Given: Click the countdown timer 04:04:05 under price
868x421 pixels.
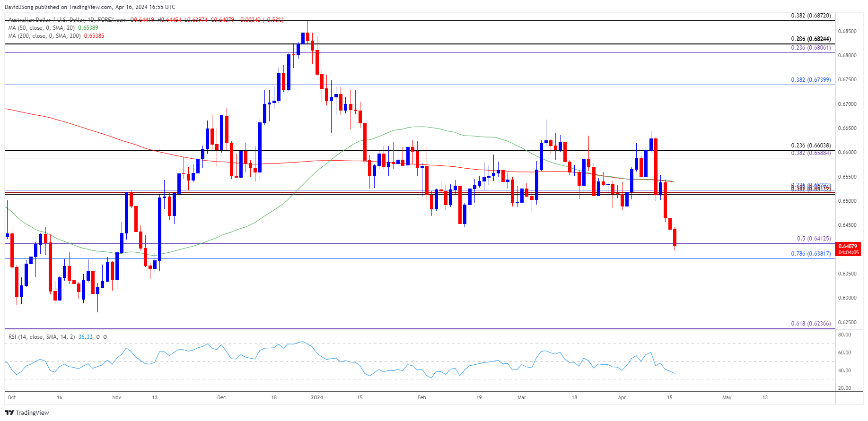Looking at the screenshot, I should (848, 252).
